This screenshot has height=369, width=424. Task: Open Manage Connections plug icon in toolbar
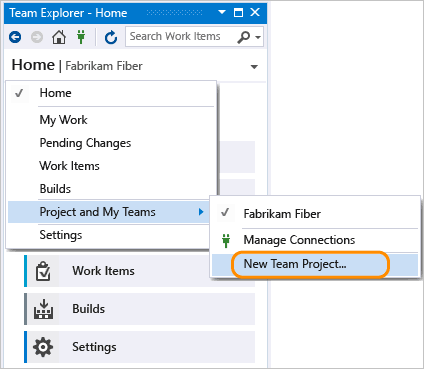point(81,37)
